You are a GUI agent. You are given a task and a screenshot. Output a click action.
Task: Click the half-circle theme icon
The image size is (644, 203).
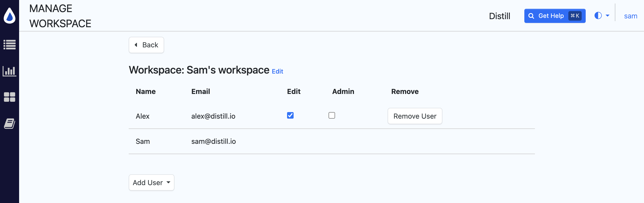coord(598,16)
